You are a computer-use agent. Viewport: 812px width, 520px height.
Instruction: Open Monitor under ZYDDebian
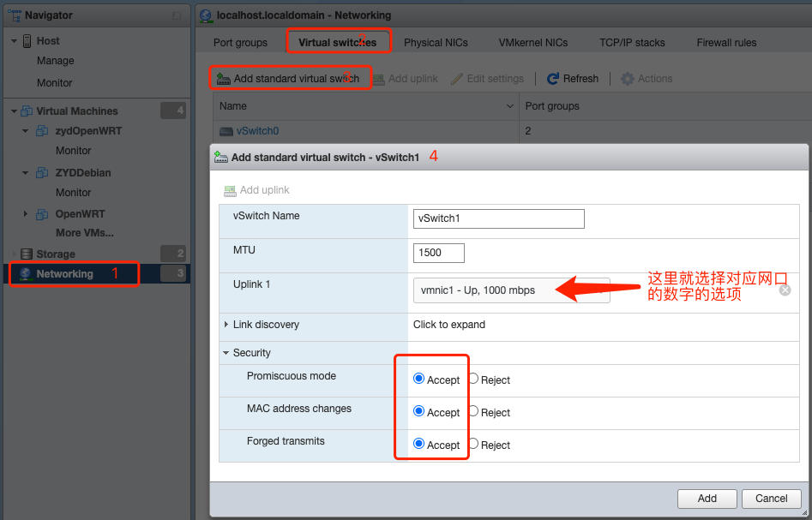(x=74, y=193)
